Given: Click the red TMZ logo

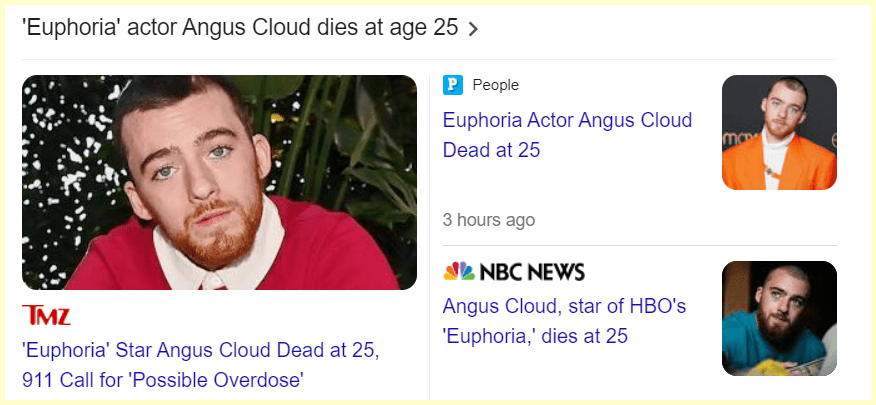Looking at the screenshot, I should (46, 316).
